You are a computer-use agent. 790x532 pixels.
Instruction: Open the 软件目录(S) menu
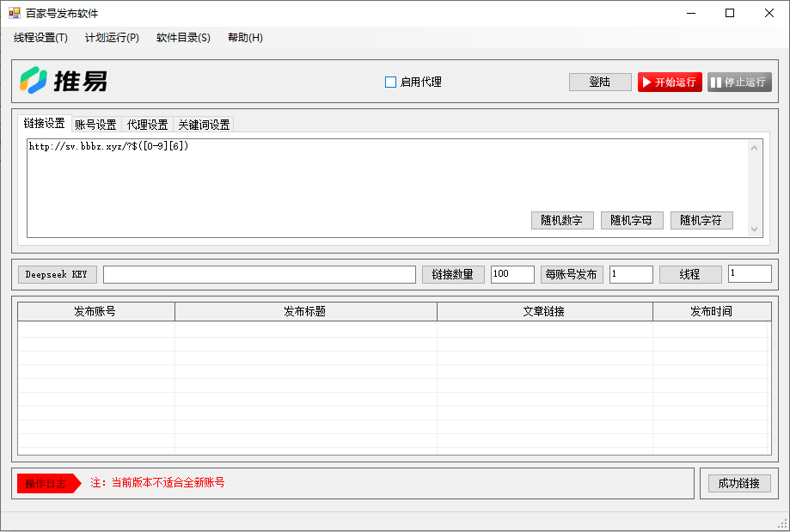(183, 38)
